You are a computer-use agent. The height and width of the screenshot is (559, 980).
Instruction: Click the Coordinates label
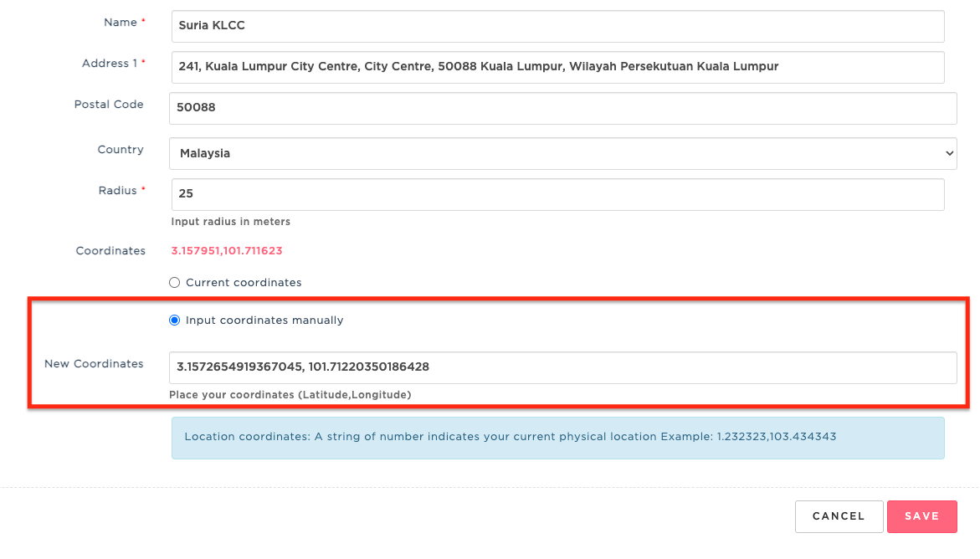tap(110, 251)
